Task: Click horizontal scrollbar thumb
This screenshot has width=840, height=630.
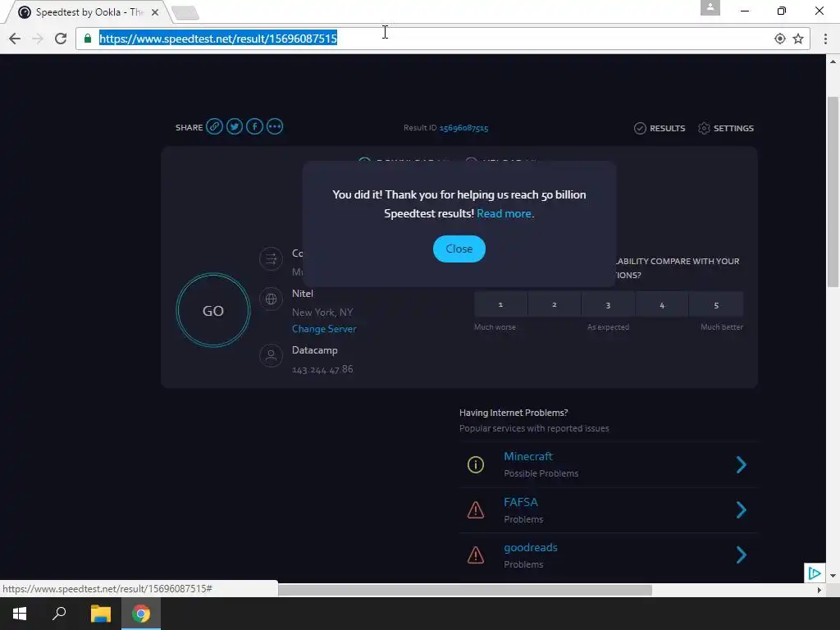Action: pos(465,590)
